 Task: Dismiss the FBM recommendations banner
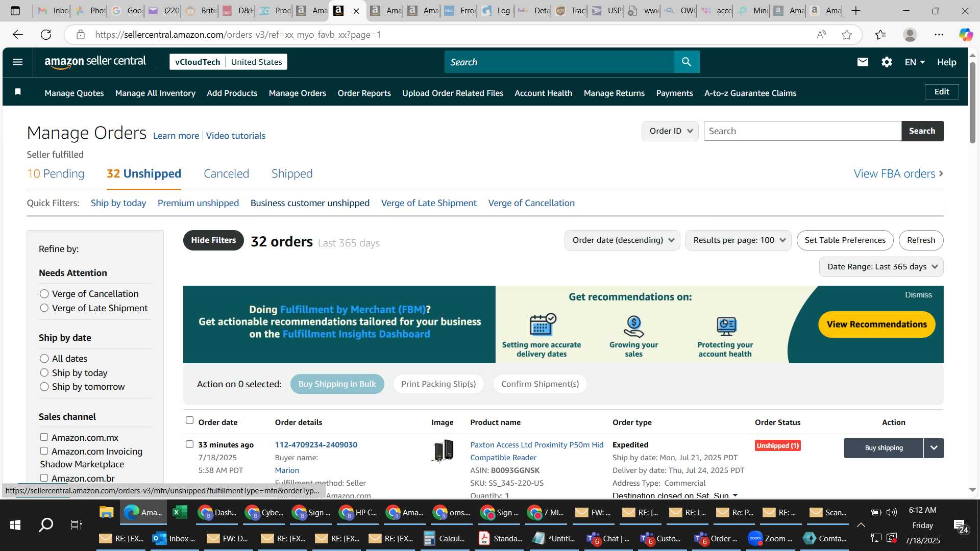point(918,295)
